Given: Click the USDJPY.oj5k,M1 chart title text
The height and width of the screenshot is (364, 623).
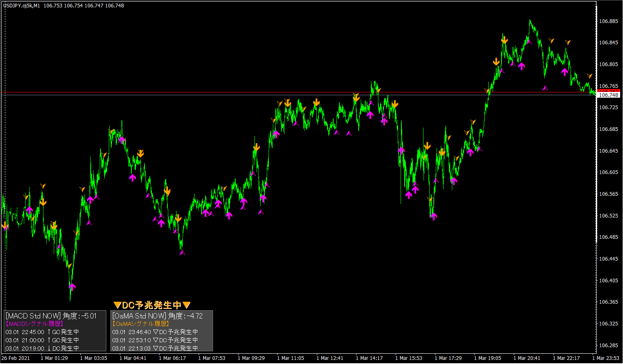Looking at the screenshot, I should 22,6.
